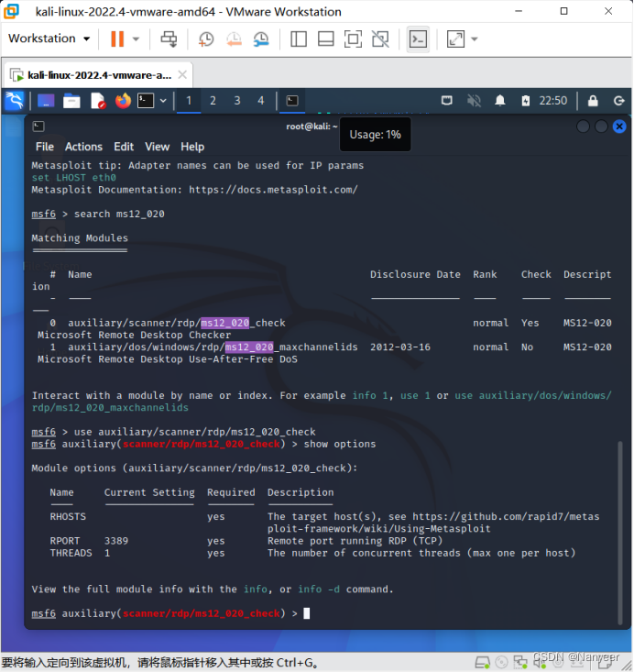
Task: Open the Kali applications menu
Action: pyautogui.click(x=15, y=101)
